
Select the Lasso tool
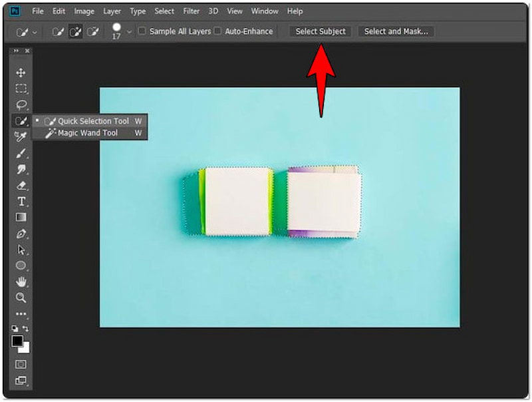[x=21, y=104]
